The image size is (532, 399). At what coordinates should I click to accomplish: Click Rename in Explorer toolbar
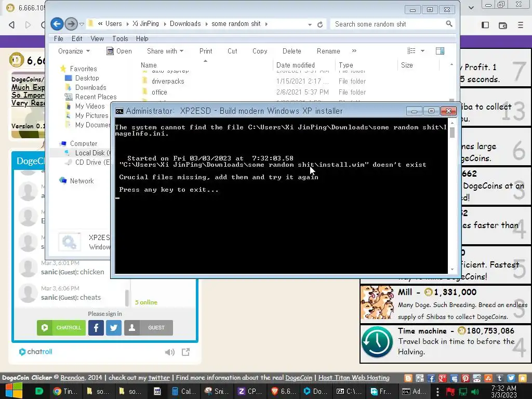(x=328, y=51)
